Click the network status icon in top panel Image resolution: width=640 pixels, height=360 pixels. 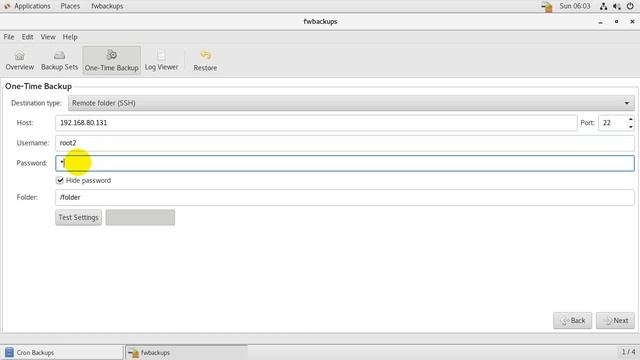603,6
